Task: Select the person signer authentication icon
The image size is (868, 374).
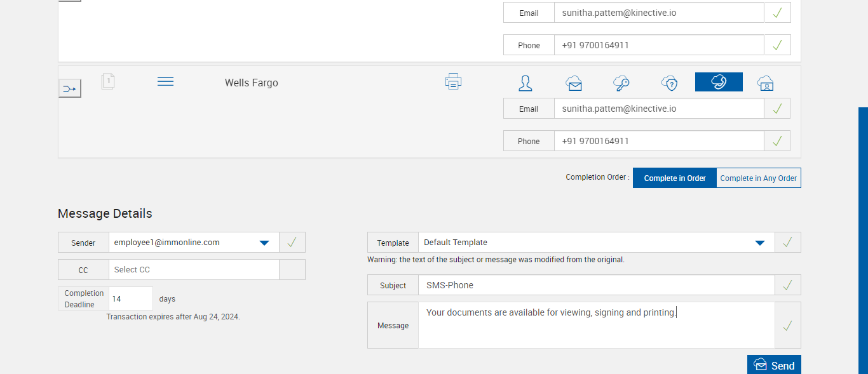Action: (x=525, y=83)
